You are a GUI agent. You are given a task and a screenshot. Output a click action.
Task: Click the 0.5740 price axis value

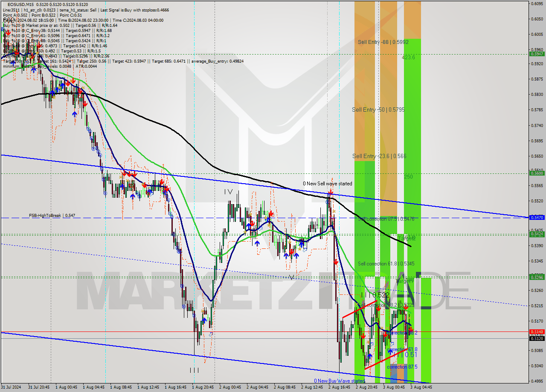coord(537,125)
